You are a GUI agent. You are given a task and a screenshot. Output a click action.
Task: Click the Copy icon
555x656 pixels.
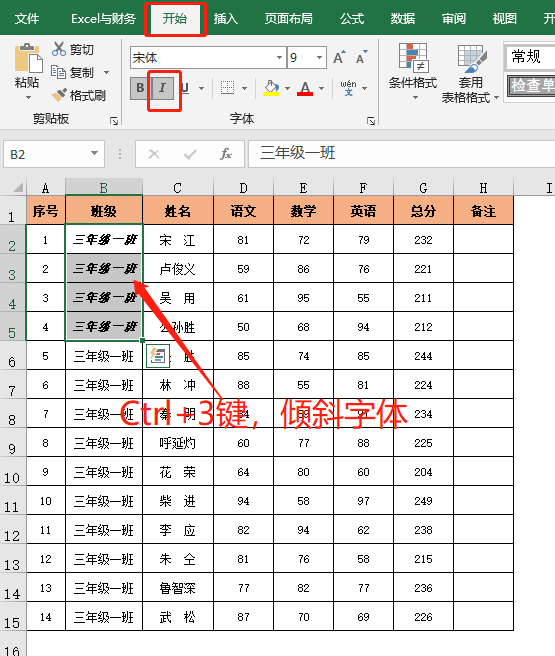click(59, 72)
